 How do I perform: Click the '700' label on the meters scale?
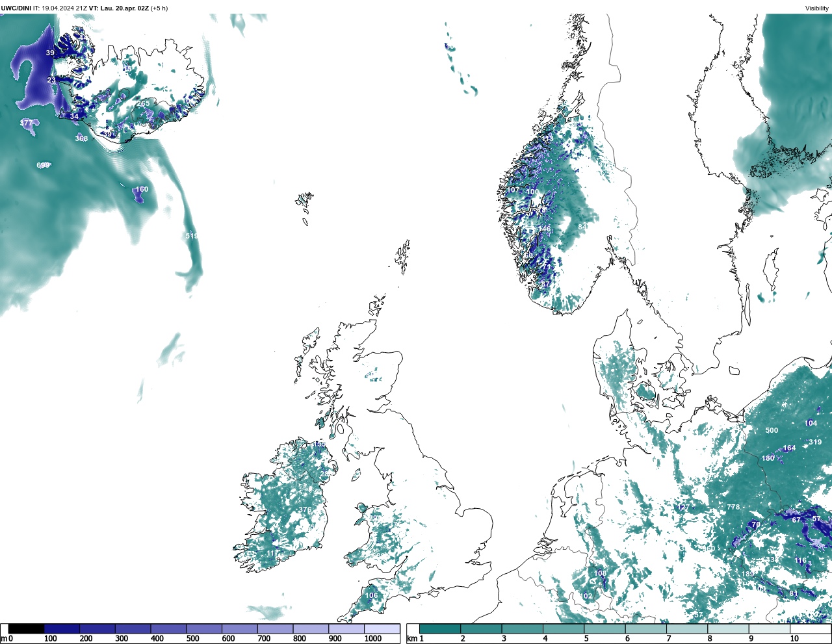[264, 639]
